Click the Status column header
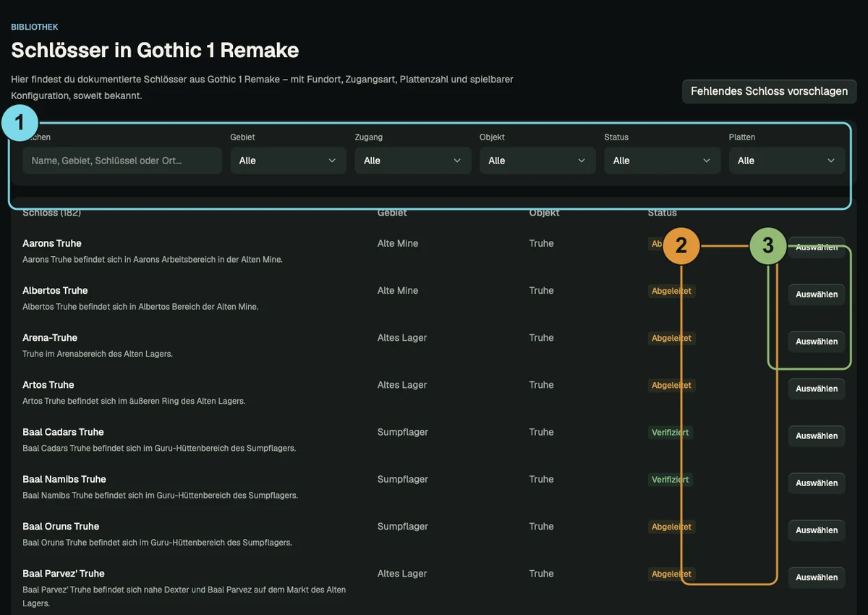868x615 pixels. pyautogui.click(x=663, y=213)
